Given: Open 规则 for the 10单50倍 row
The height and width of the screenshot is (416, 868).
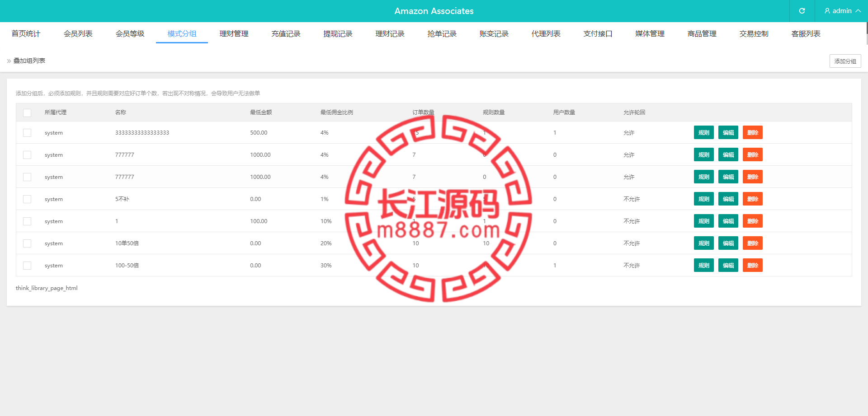Looking at the screenshot, I should (704, 243).
